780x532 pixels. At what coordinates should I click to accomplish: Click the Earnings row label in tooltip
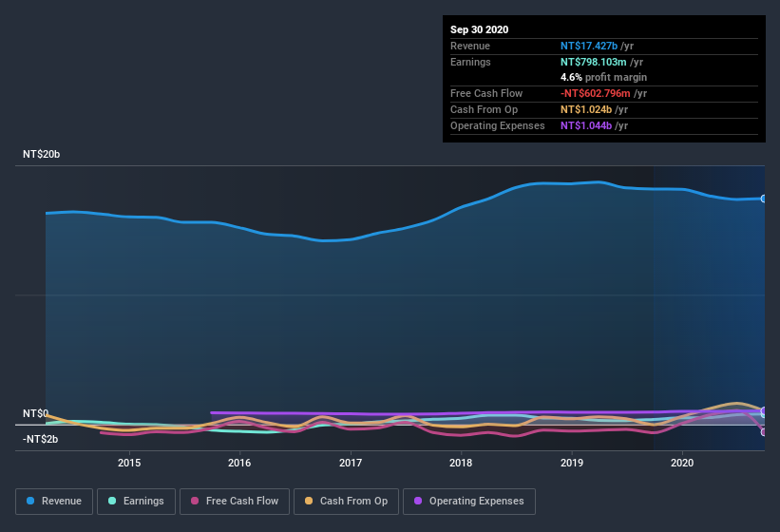(470, 62)
